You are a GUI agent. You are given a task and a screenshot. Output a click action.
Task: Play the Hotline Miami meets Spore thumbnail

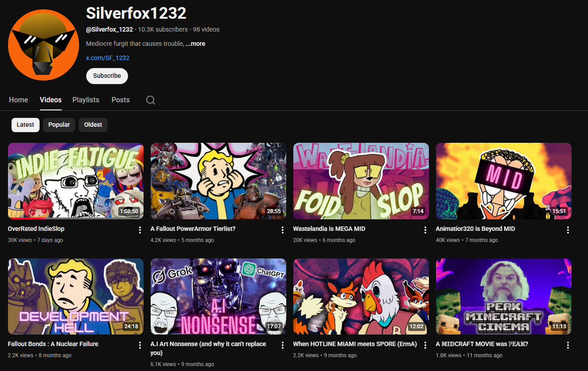pos(361,296)
